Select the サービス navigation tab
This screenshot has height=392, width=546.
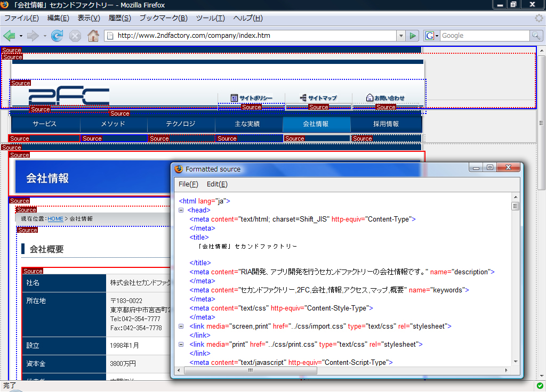tap(45, 124)
